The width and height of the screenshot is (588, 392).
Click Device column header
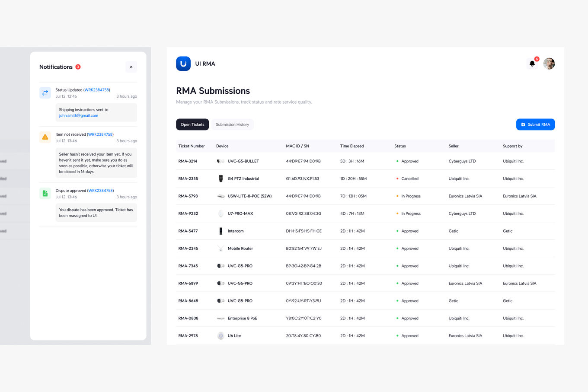pyautogui.click(x=222, y=146)
